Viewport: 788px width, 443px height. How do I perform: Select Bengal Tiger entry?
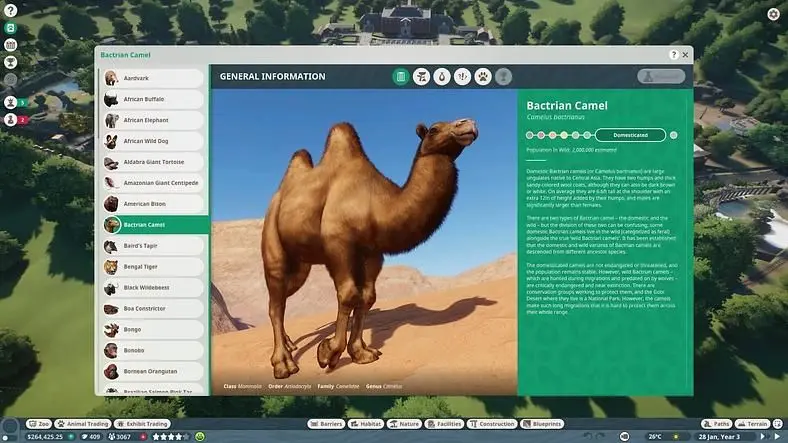(x=153, y=267)
